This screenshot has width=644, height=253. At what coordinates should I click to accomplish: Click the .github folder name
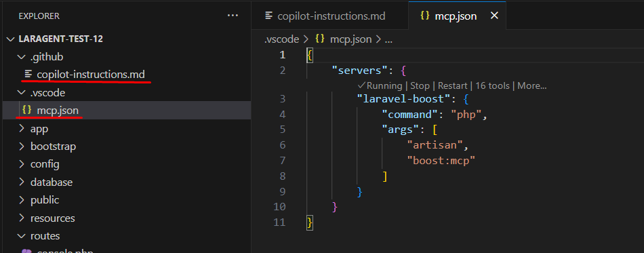tap(47, 57)
